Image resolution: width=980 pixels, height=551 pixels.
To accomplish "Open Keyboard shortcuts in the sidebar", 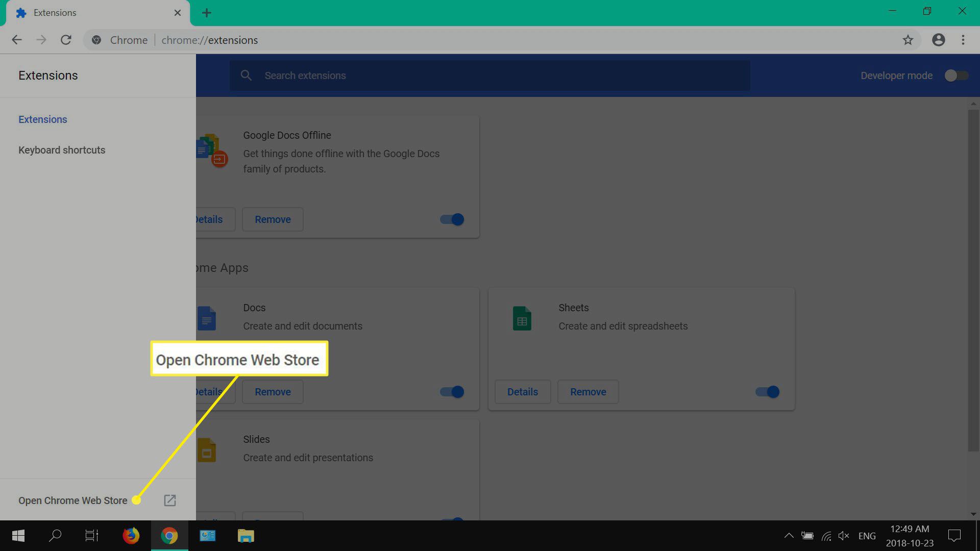I will click(62, 150).
